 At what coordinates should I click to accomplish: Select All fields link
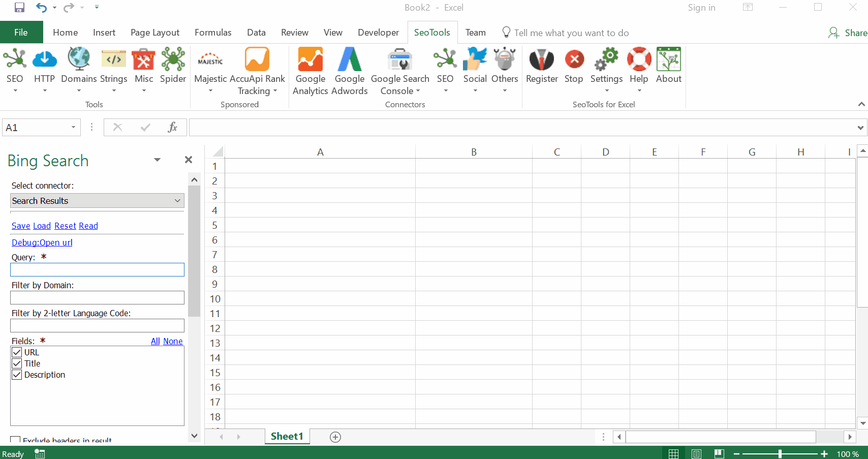tap(156, 341)
